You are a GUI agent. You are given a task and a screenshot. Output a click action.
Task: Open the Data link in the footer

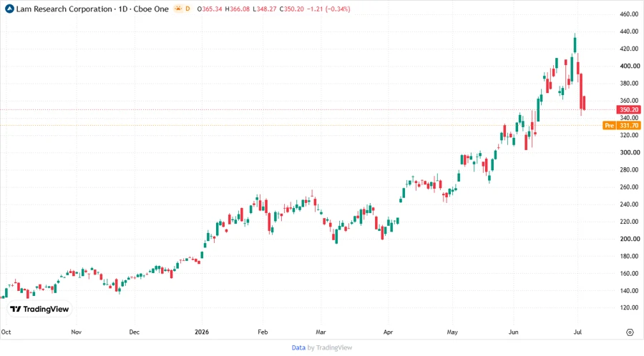click(x=298, y=348)
